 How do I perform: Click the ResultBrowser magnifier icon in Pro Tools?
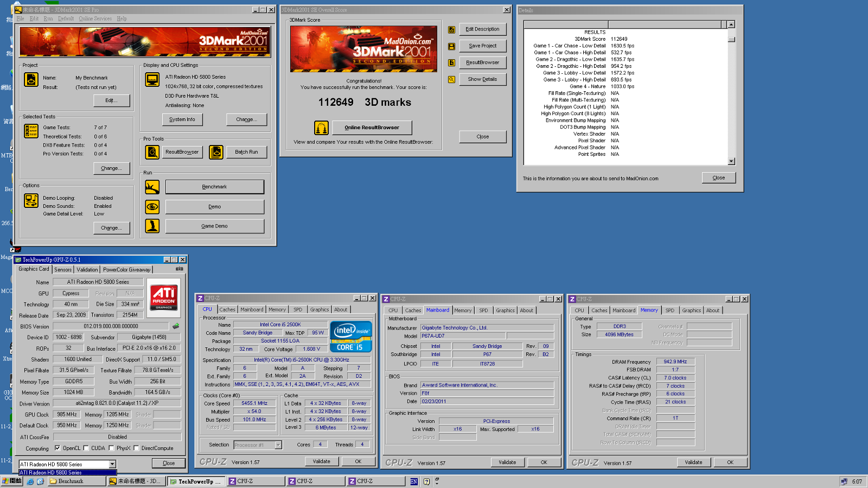click(152, 152)
